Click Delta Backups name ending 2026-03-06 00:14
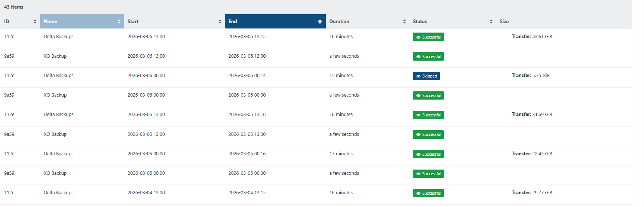The width and height of the screenshot is (644, 207). click(59, 76)
